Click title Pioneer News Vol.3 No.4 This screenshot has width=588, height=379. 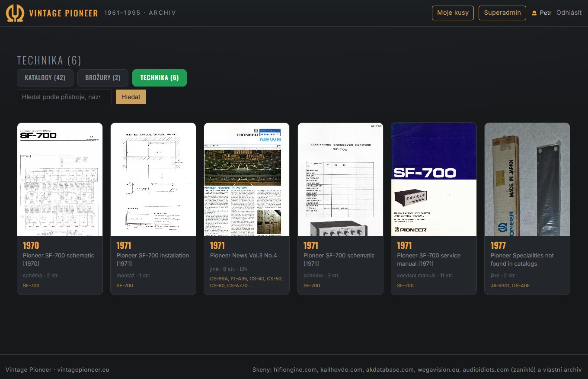[x=243, y=256]
